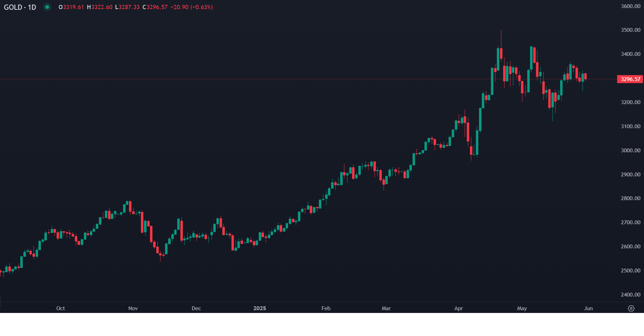644x336 pixels.
Task: Click the GOLD · 1D symbol title
Action: (x=20, y=7)
